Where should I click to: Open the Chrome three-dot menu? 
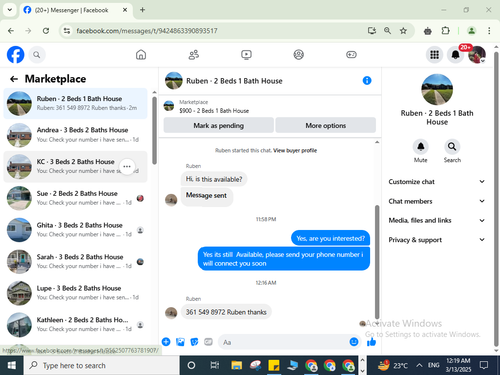point(489,31)
